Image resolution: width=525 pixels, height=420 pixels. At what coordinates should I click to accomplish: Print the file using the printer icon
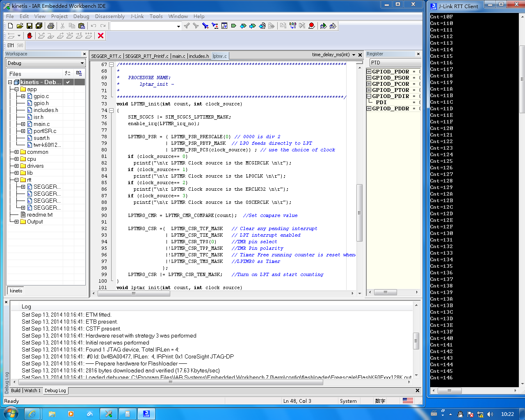tap(51, 26)
